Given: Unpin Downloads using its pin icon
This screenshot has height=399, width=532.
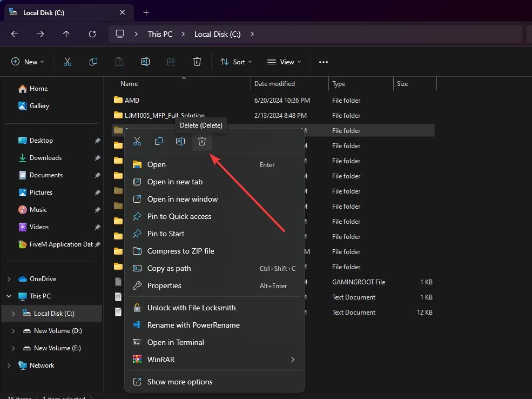Looking at the screenshot, I should point(97,158).
